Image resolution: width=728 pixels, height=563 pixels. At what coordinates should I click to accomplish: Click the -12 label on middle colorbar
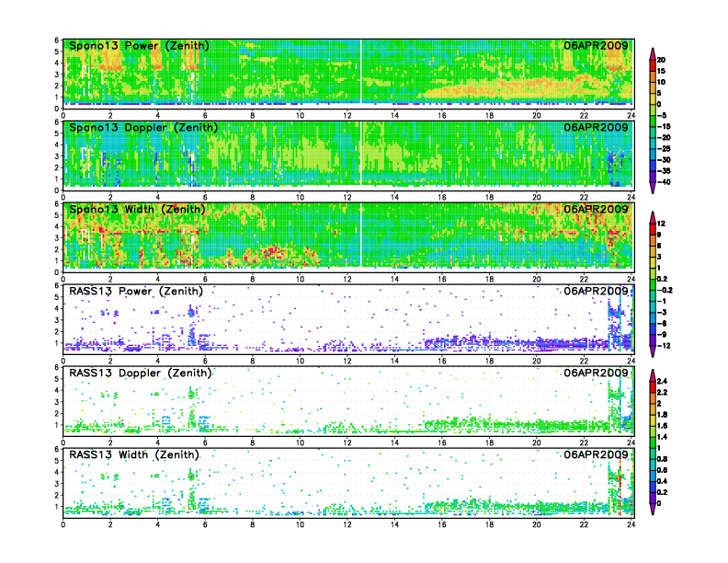(x=664, y=346)
